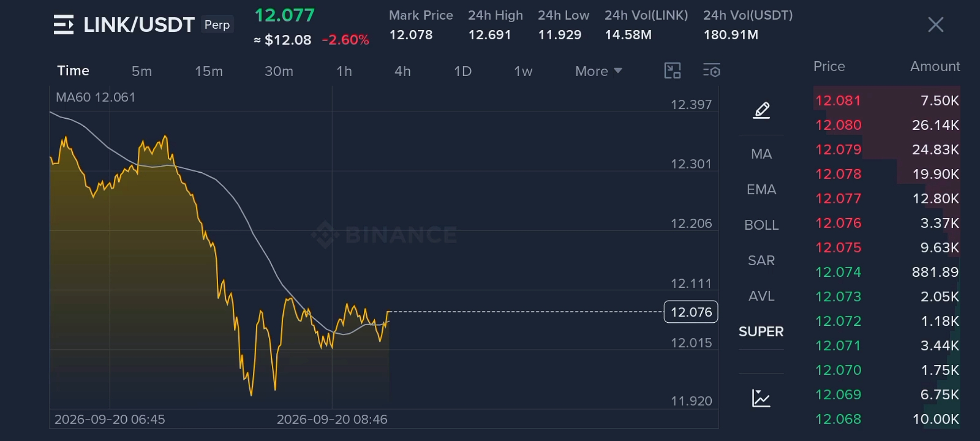Open the line chart indicator icon
Image resolution: width=980 pixels, height=441 pixels.
pos(761,398)
